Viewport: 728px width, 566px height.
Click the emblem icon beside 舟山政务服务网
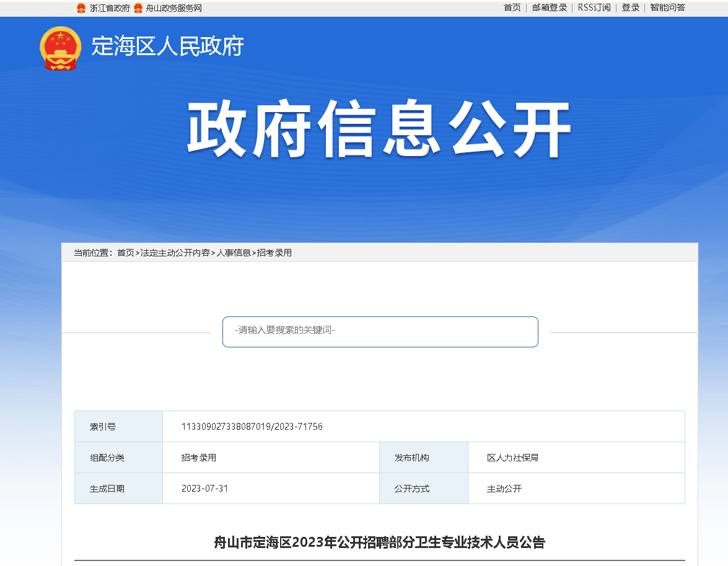[x=138, y=8]
